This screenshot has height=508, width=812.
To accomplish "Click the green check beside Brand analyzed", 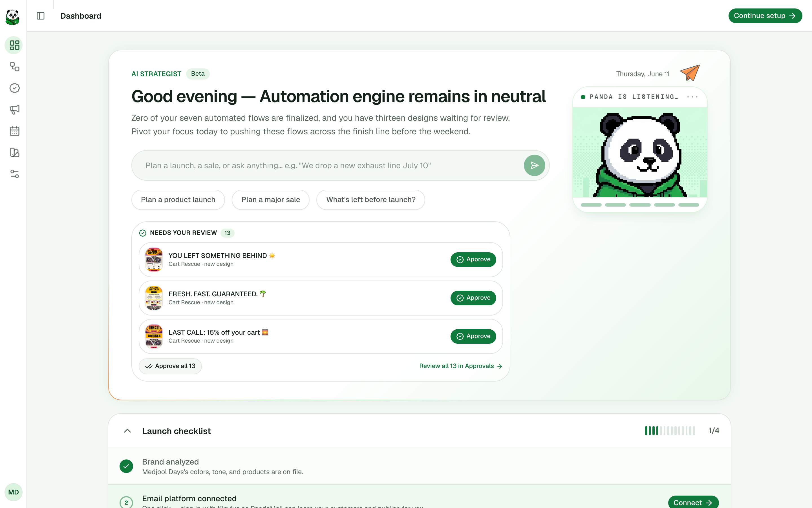I will coord(126,466).
